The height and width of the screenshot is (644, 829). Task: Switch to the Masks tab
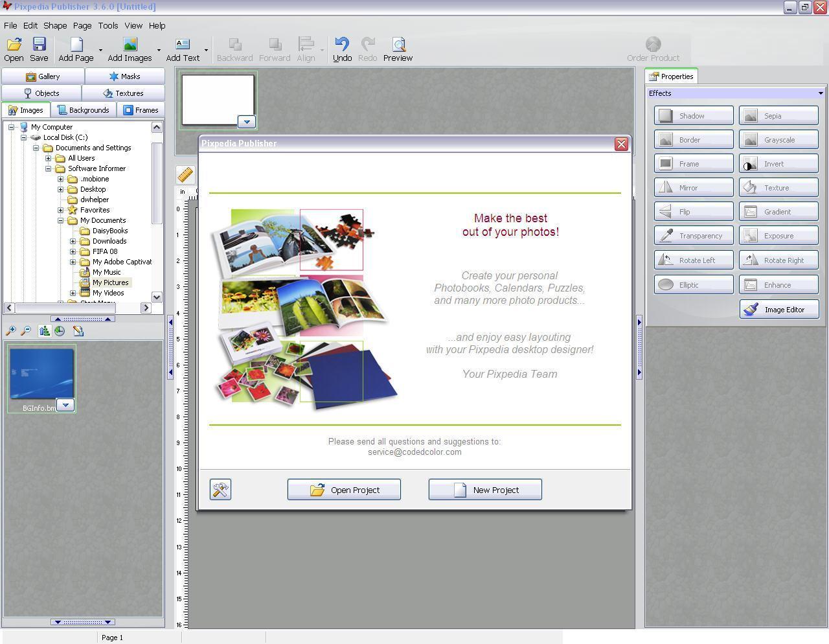pos(124,76)
